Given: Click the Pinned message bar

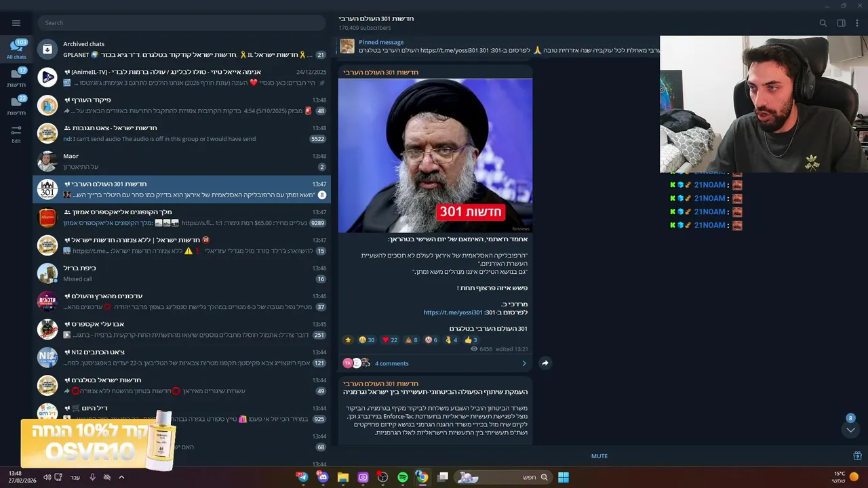Looking at the screenshot, I should (498, 46).
